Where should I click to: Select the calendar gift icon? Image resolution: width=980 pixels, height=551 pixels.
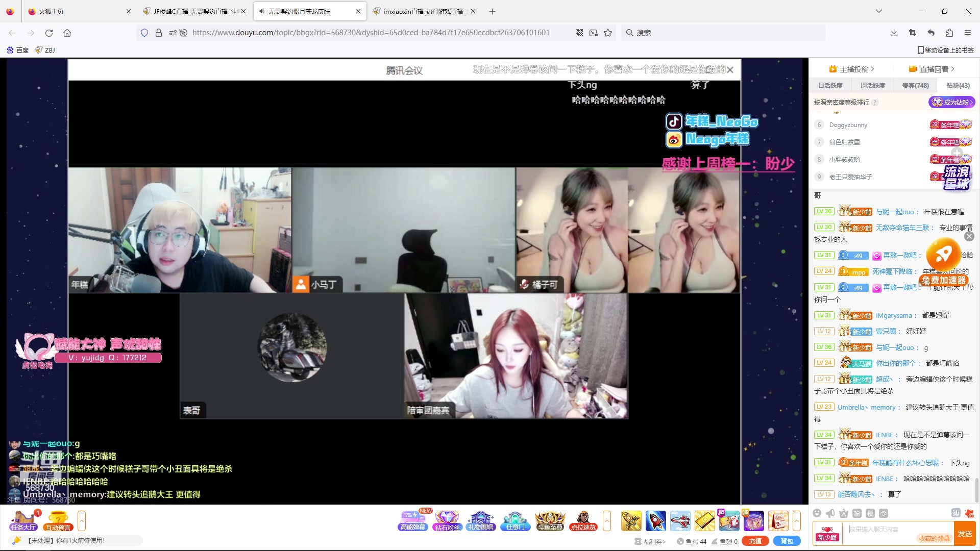(778, 521)
